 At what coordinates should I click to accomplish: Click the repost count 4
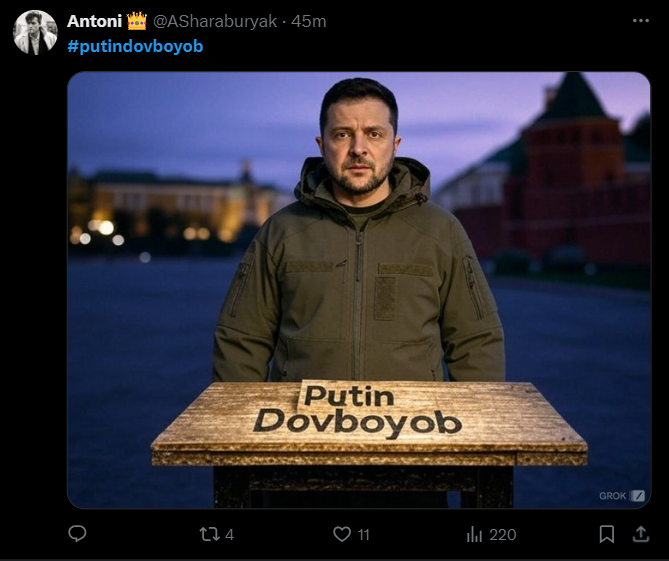coord(230,535)
